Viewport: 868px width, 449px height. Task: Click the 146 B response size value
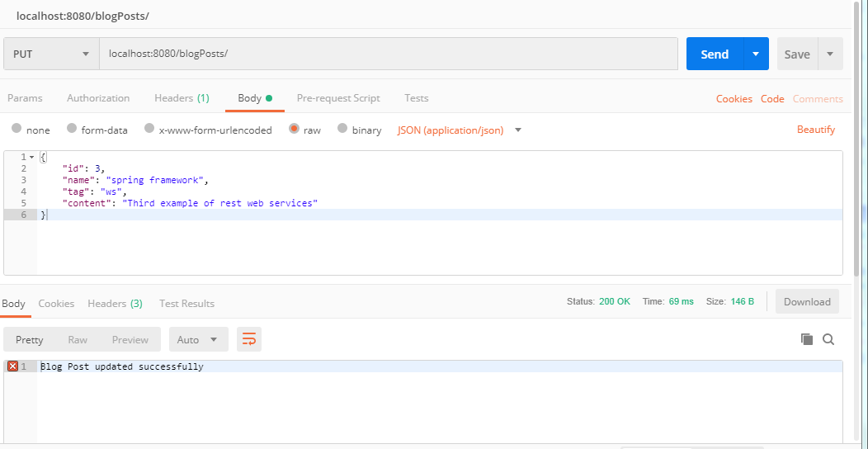pyautogui.click(x=741, y=302)
